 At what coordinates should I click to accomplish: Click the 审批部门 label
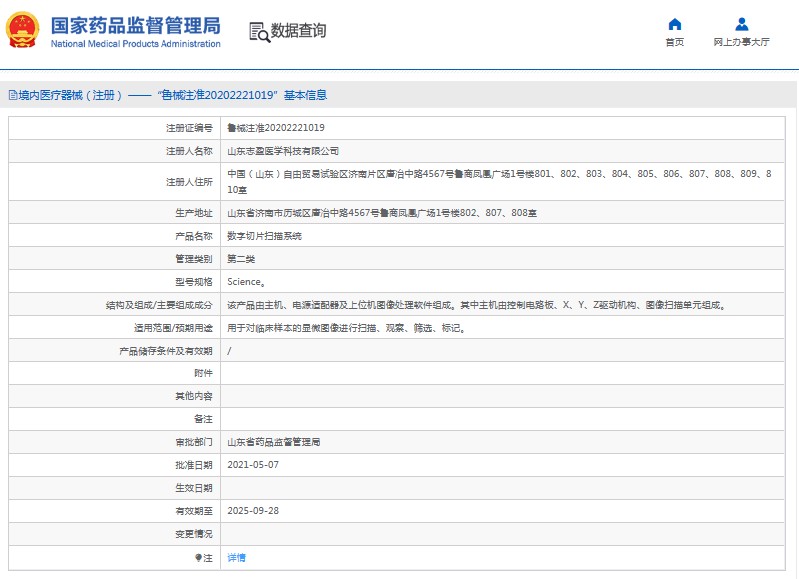click(x=194, y=442)
